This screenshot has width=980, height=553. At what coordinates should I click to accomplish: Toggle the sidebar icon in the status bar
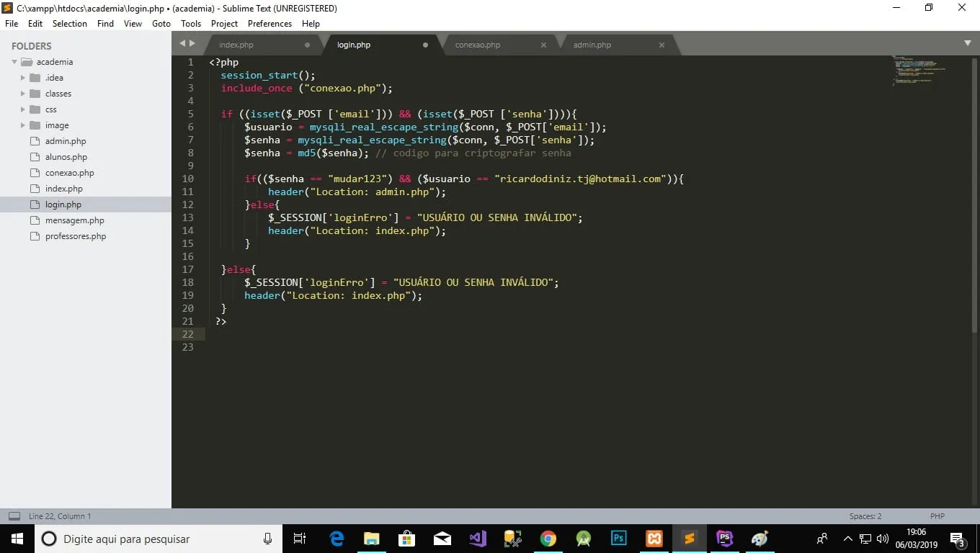[14, 516]
